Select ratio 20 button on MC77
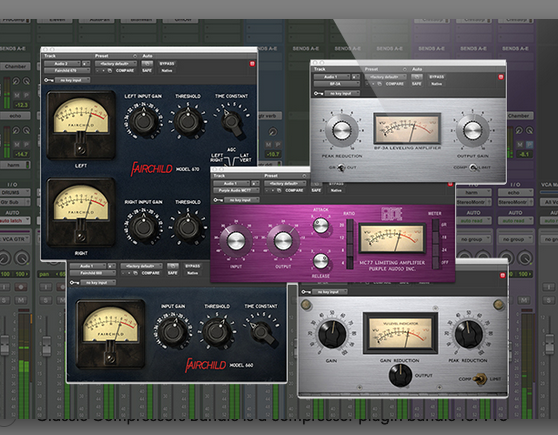This screenshot has height=435, width=558. click(350, 225)
